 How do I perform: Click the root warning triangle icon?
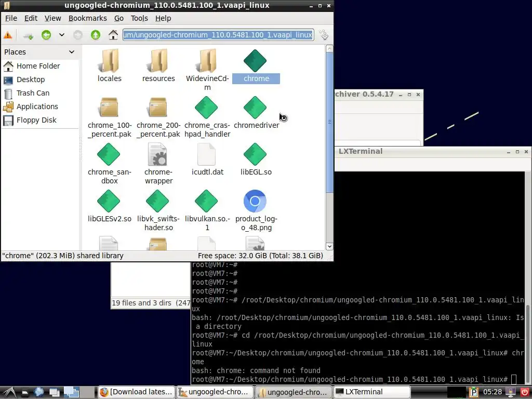click(7, 35)
